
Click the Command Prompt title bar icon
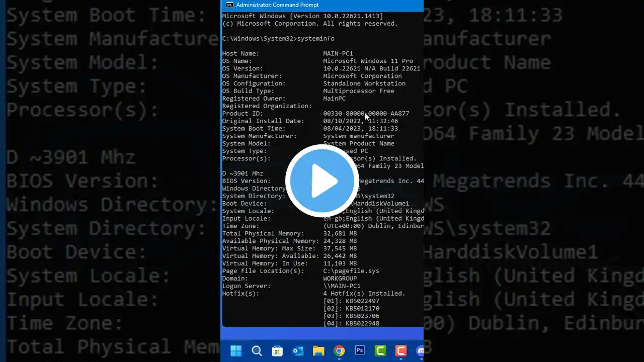[229, 5]
